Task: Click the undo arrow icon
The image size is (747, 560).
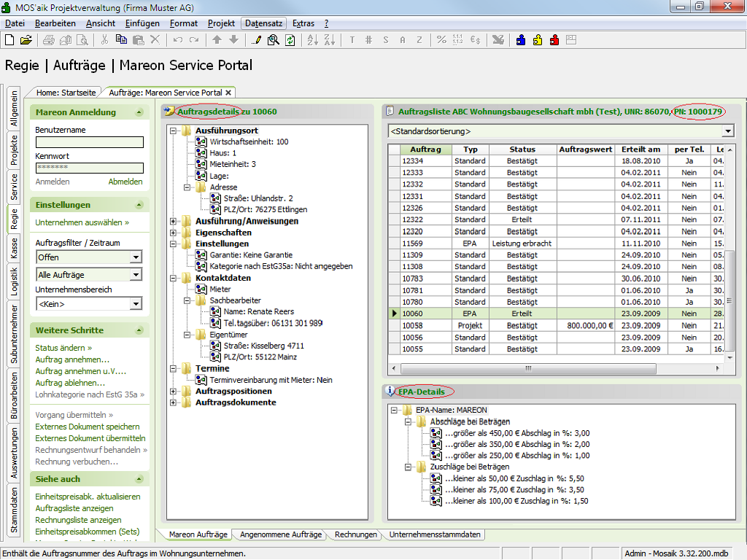Action: tap(178, 40)
